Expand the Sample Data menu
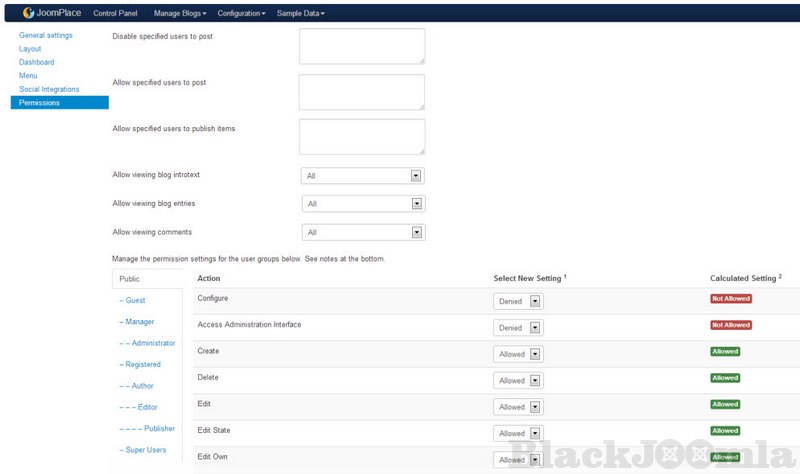The width and height of the screenshot is (800, 474). (302, 14)
